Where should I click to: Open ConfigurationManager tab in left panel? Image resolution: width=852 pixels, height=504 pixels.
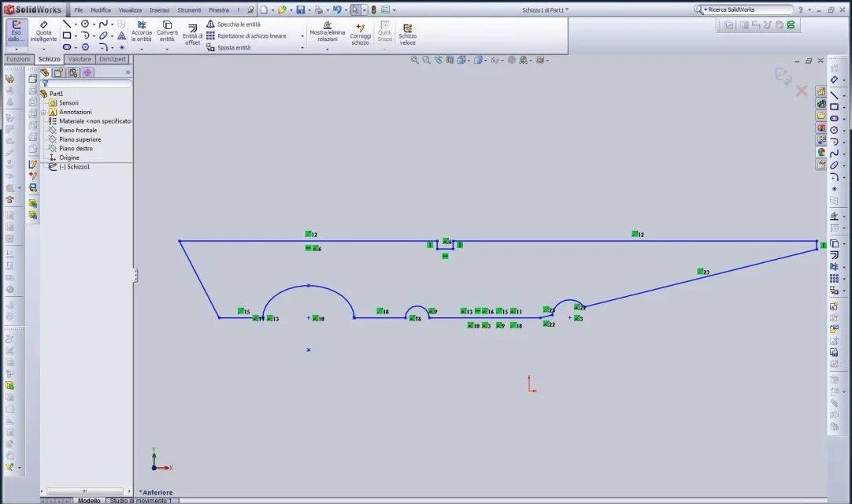pyautogui.click(x=72, y=72)
